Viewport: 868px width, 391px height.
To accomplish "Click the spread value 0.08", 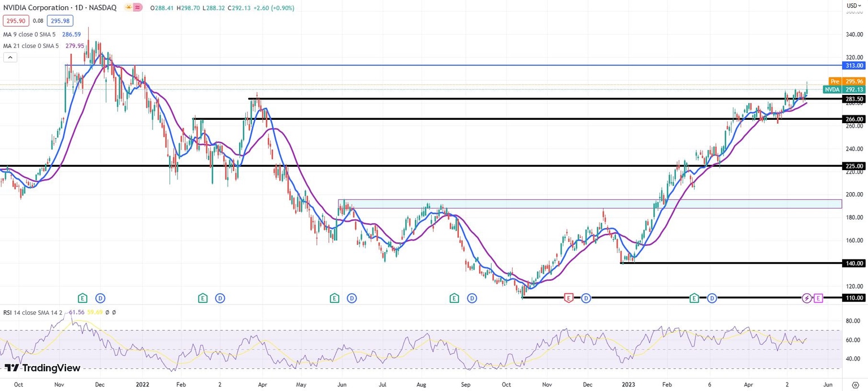I will pos(38,21).
